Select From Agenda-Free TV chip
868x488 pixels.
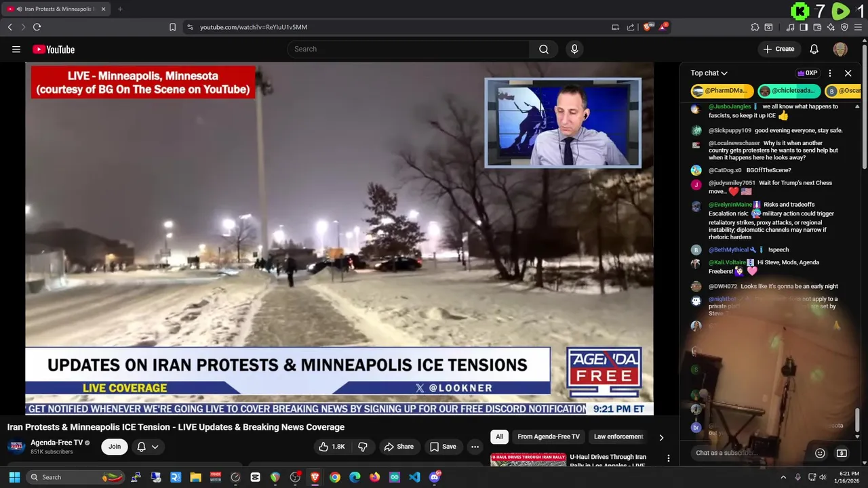tap(549, 436)
